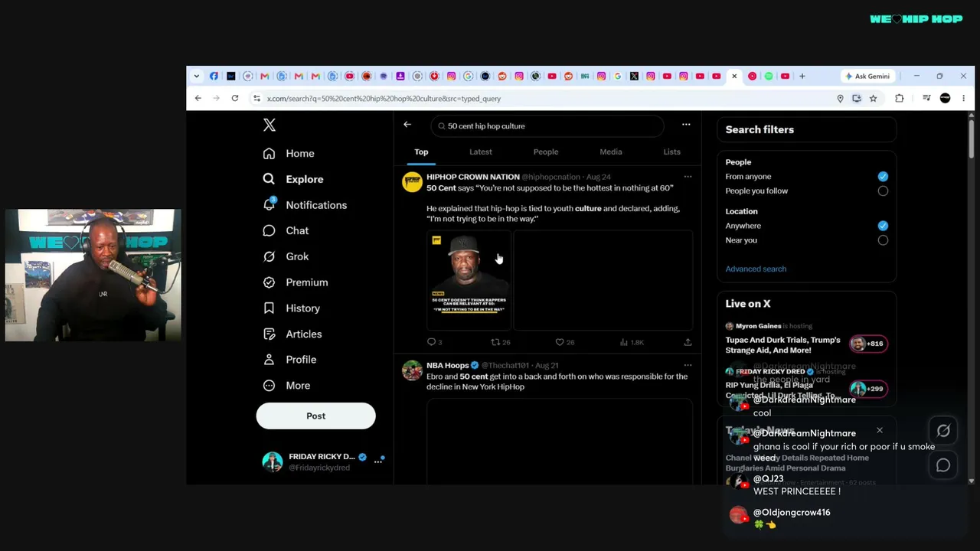Switch to the Latest tab

point(481,152)
